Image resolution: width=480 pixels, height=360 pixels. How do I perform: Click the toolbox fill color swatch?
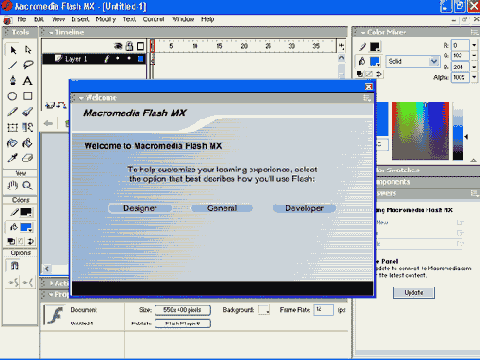(26, 227)
